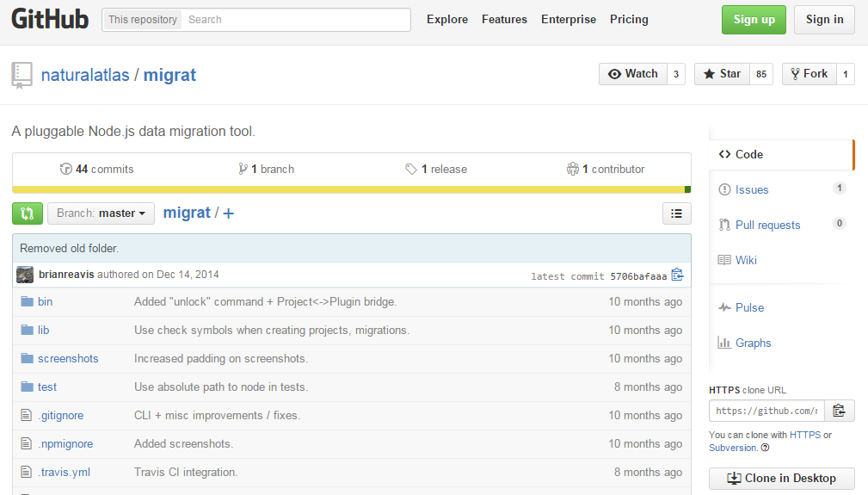868x495 pixels.
Task: Click the .gitignore file icon
Action: 26,415
